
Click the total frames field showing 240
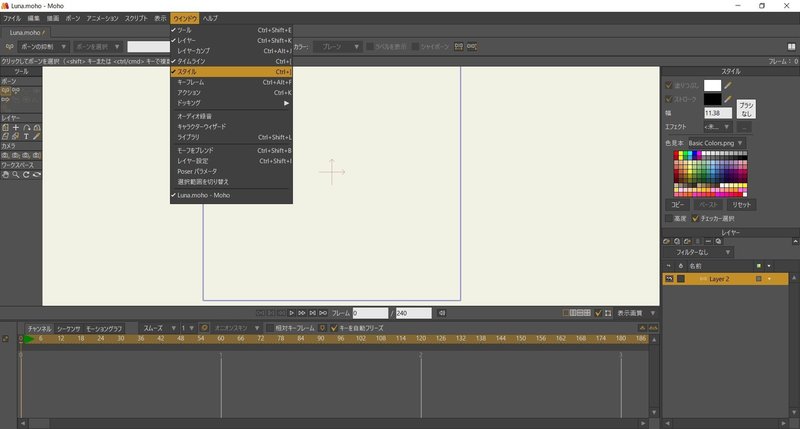pos(413,313)
